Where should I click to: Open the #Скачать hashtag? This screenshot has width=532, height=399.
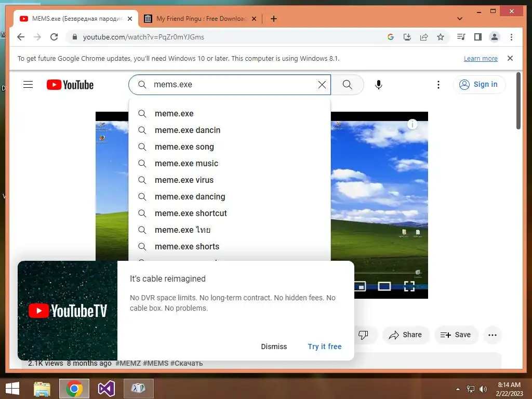(187, 363)
